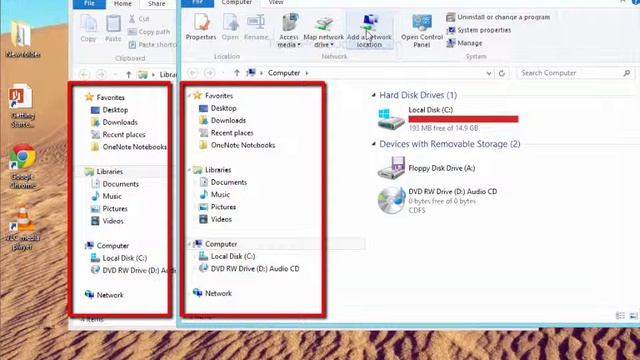Open Share tab in Libraries window

(x=156, y=4)
